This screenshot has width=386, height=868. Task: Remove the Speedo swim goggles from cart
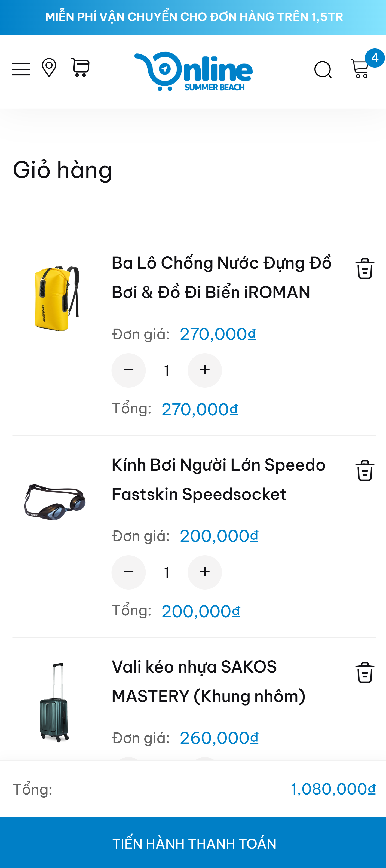click(365, 470)
